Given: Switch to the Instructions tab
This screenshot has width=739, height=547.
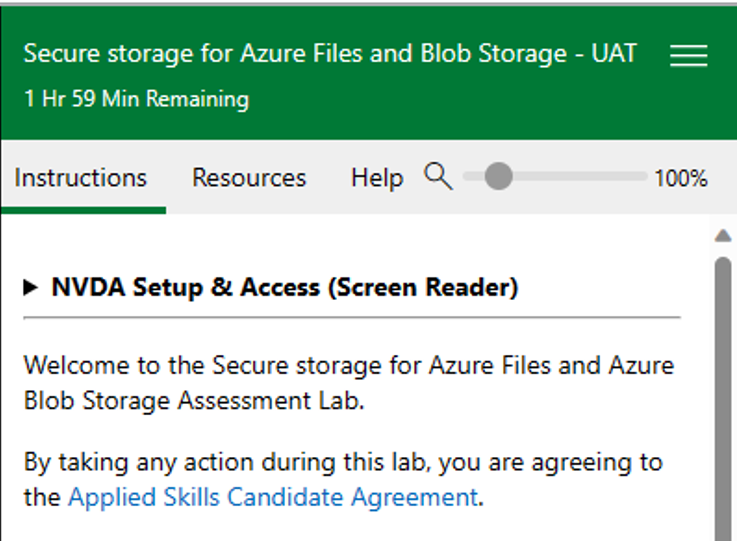Looking at the screenshot, I should pyautogui.click(x=81, y=178).
